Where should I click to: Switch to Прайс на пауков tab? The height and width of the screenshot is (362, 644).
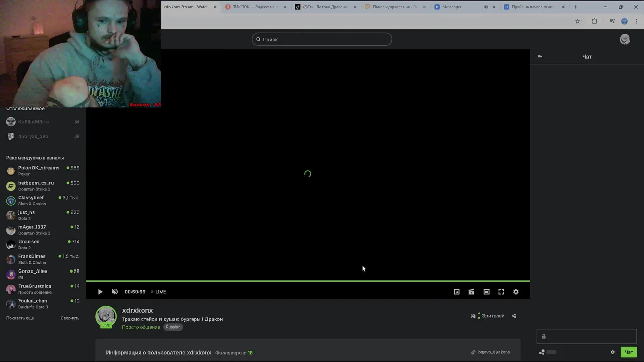pos(533,7)
